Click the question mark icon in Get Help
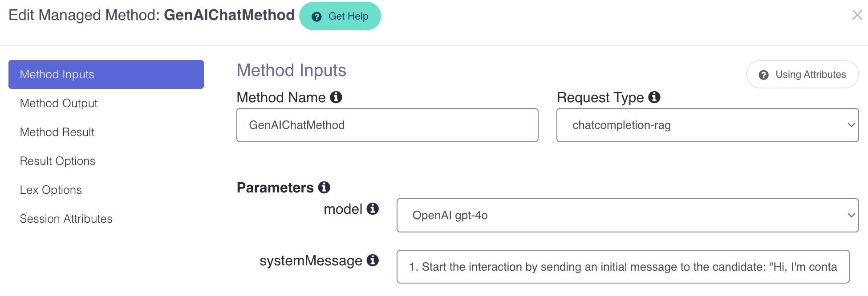This screenshot has height=296, width=868. [317, 17]
